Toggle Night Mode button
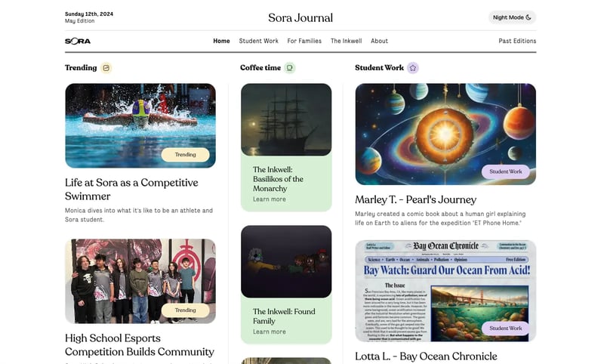This screenshot has width=604, height=364. coord(512,17)
